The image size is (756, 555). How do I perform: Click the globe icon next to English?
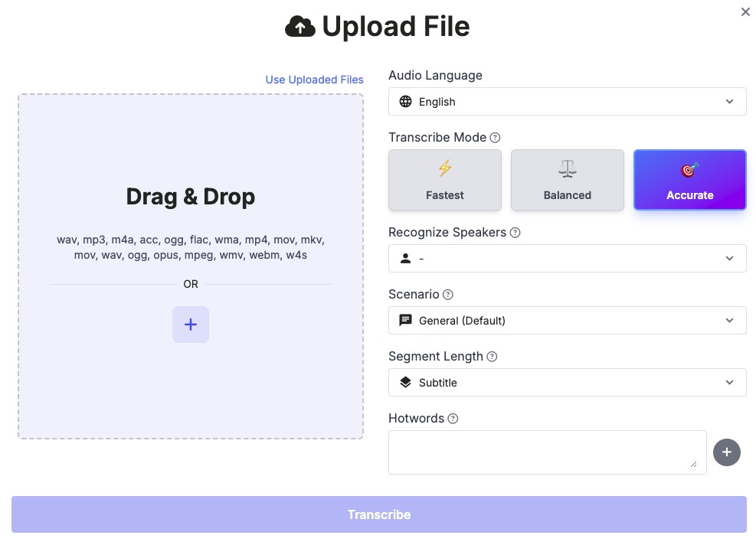coord(405,101)
